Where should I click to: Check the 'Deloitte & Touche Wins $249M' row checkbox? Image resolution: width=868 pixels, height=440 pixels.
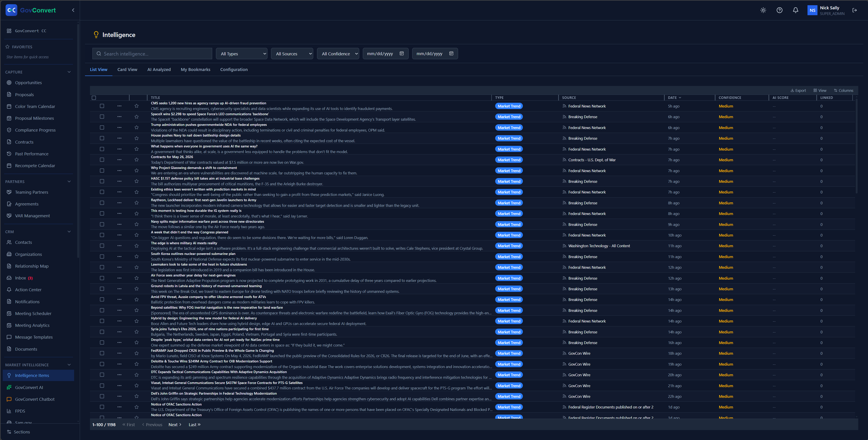coord(102,364)
